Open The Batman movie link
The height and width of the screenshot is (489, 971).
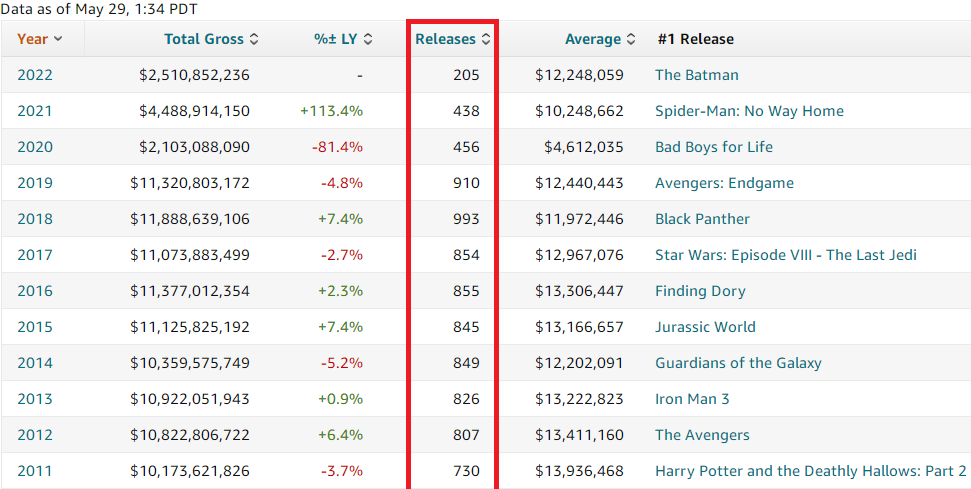[x=697, y=75]
